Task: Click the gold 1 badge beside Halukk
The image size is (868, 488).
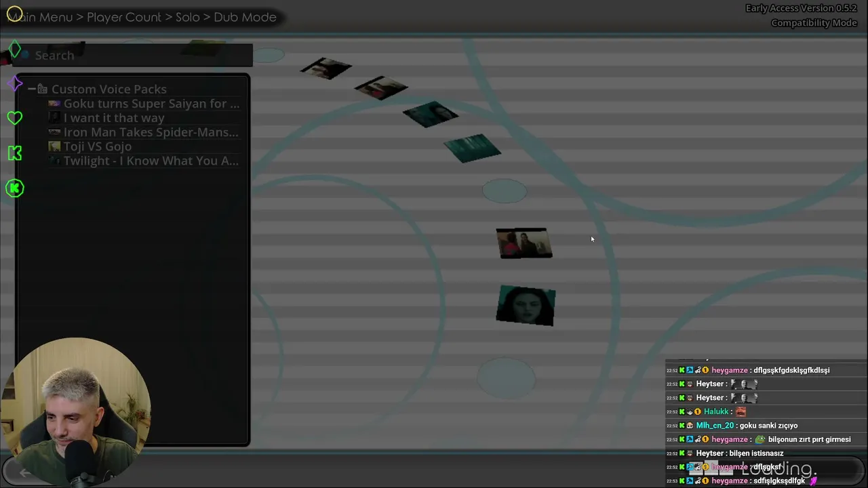Action: (698, 411)
